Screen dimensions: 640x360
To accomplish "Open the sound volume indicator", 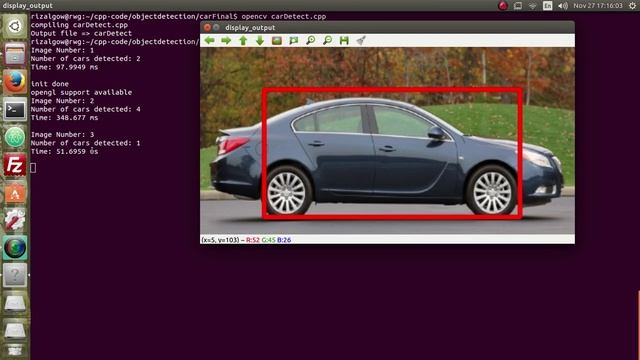I will click(563, 6).
